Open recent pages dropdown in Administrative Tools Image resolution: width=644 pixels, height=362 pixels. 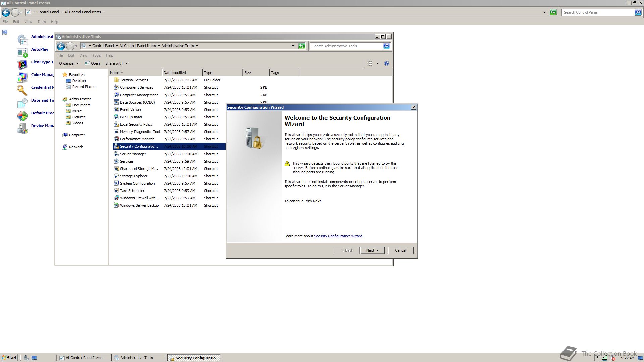pos(76,46)
